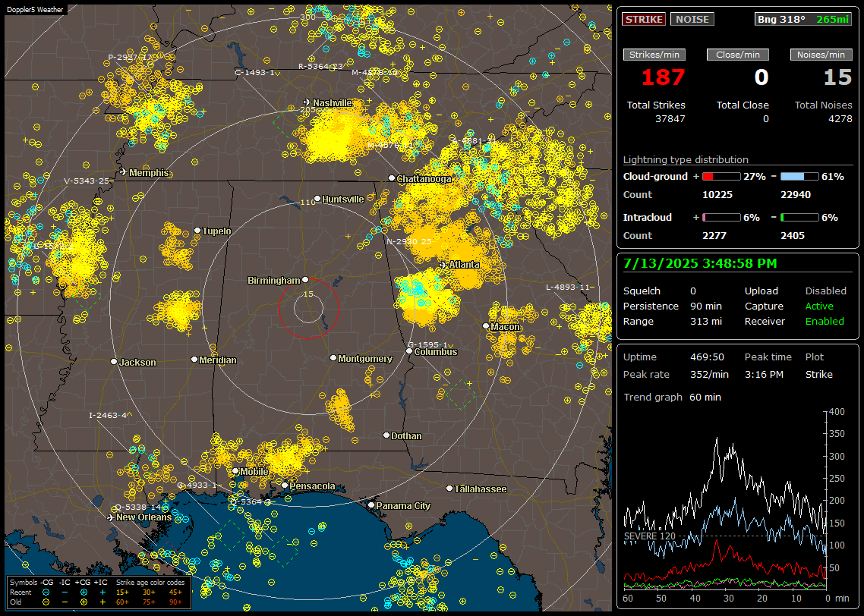Click the Peak rate value 352/min
Image resolution: width=864 pixels, height=616 pixels.
(709, 375)
